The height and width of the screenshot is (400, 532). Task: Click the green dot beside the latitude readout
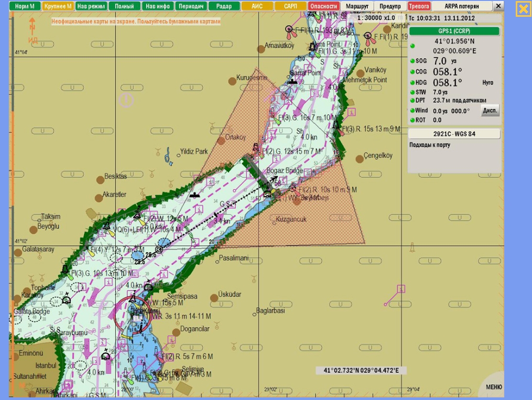(412, 46)
